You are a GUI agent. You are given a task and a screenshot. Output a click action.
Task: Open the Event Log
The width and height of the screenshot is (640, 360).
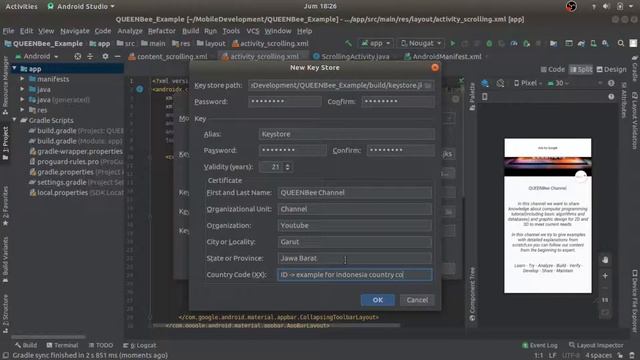(x=540, y=345)
